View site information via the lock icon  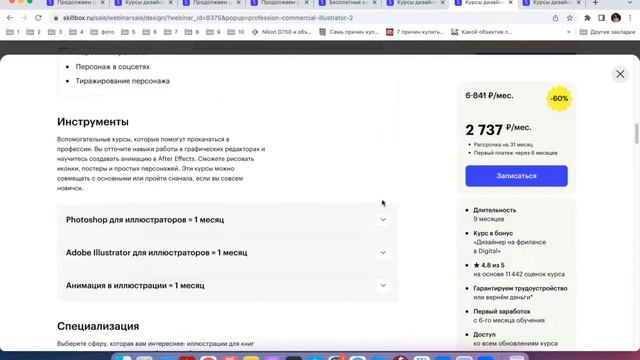[x=56, y=18]
